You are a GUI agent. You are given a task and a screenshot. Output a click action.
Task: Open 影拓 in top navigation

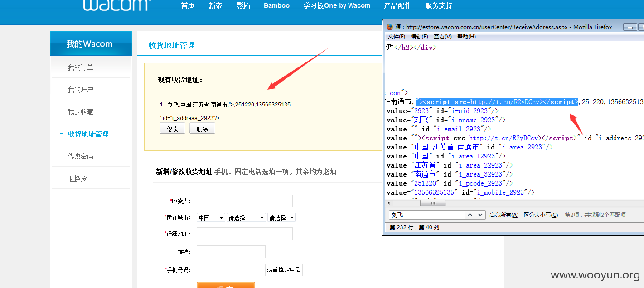pyautogui.click(x=243, y=6)
